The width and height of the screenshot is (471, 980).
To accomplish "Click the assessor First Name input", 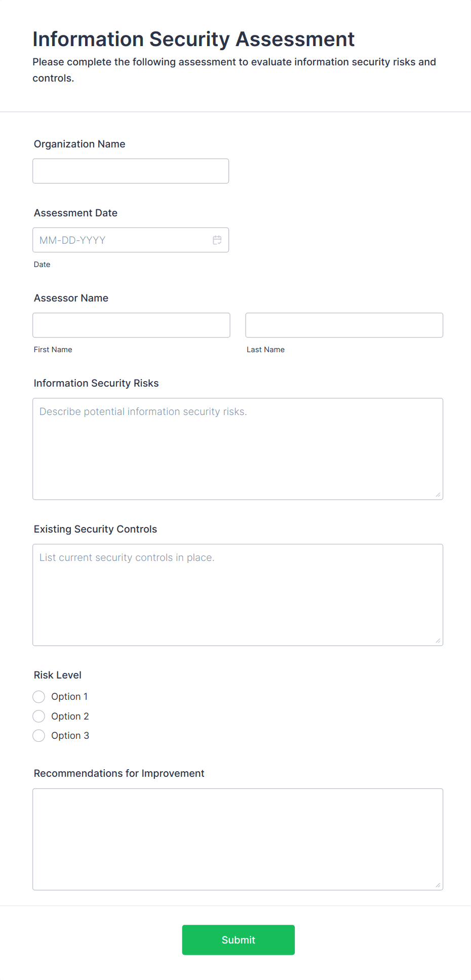I will (x=131, y=325).
